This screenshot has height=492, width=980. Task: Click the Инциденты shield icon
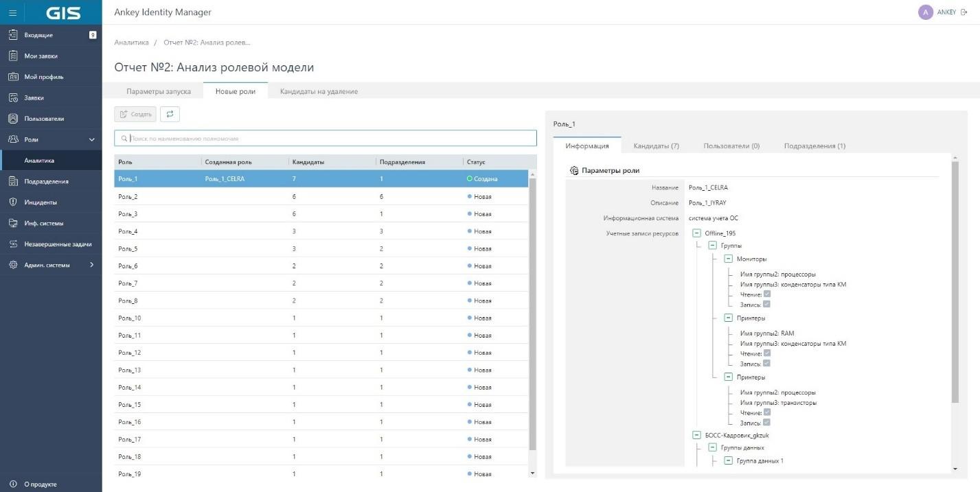point(13,202)
